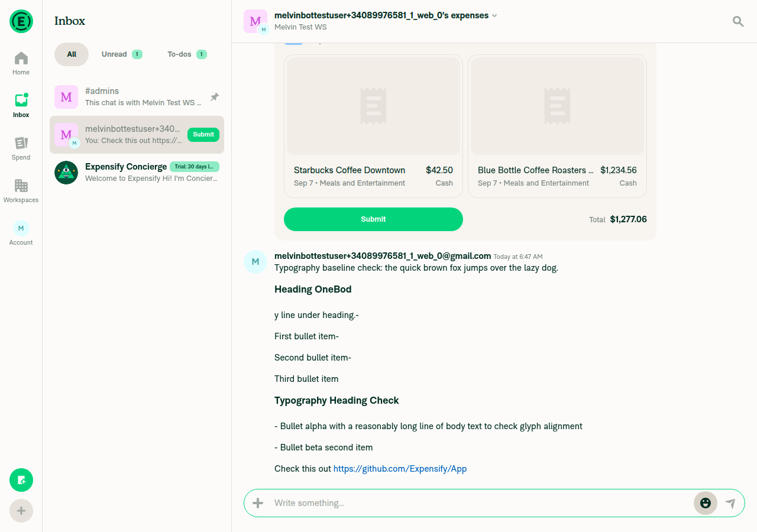This screenshot has width=757, height=532.
Task: Open the #admins chat
Action: point(137,97)
